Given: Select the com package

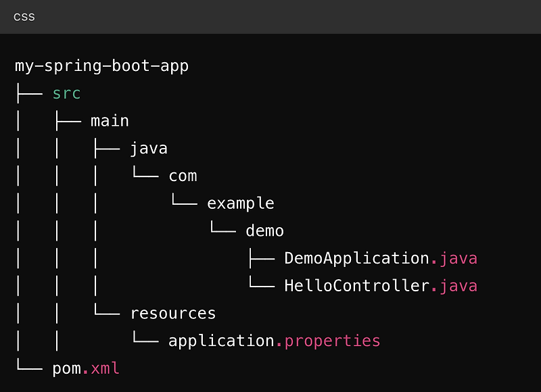Looking at the screenshot, I should (x=183, y=175).
